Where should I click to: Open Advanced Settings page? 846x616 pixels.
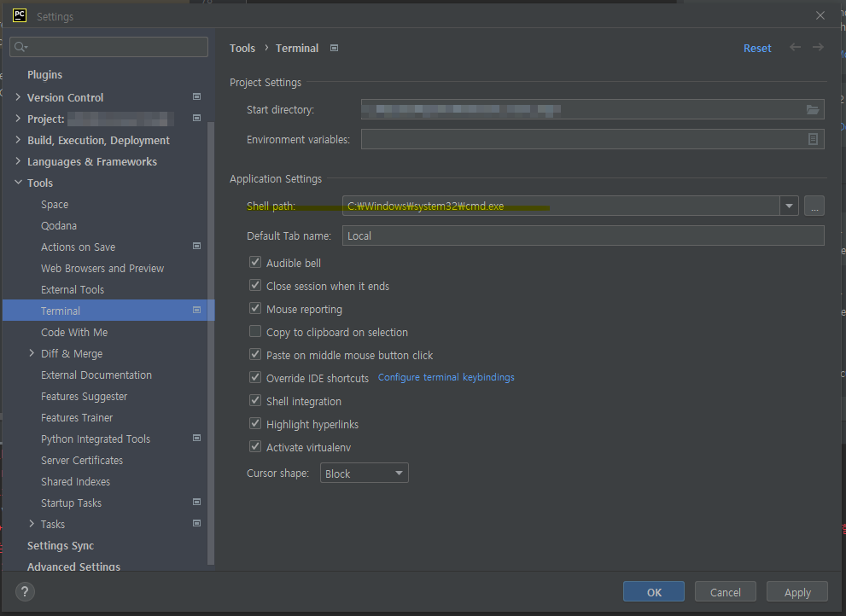coord(74,567)
